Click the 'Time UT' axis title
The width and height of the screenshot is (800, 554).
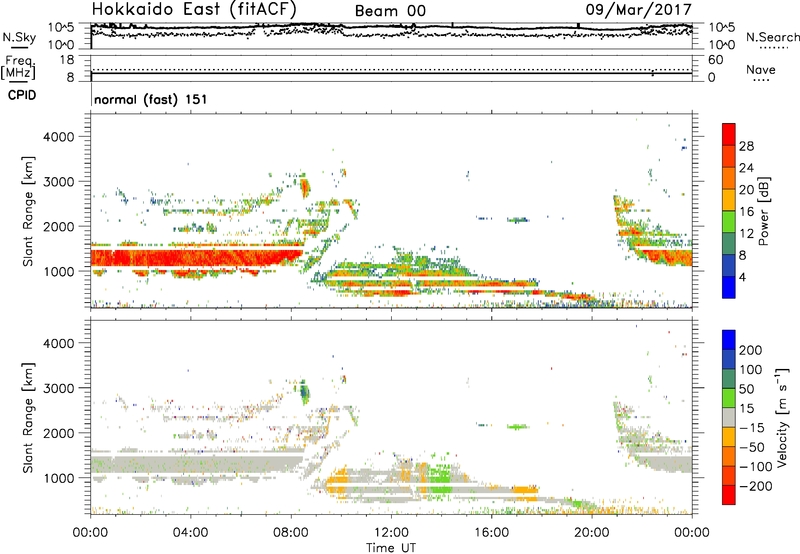[391, 547]
